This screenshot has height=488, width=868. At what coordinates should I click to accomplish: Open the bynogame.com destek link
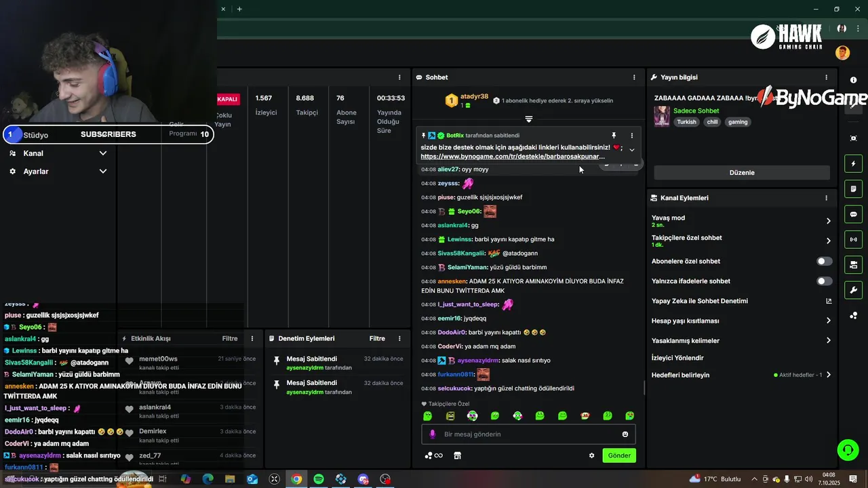point(513,157)
